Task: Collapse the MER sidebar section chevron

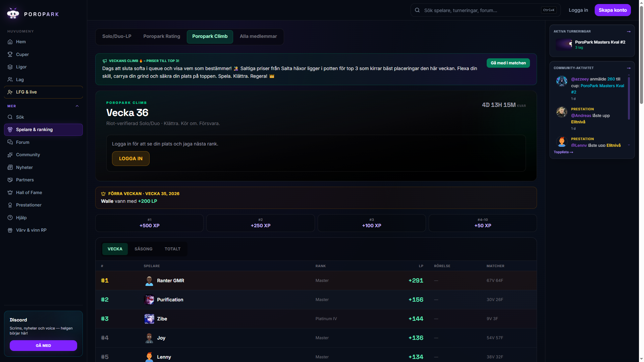Action: pyautogui.click(x=77, y=106)
